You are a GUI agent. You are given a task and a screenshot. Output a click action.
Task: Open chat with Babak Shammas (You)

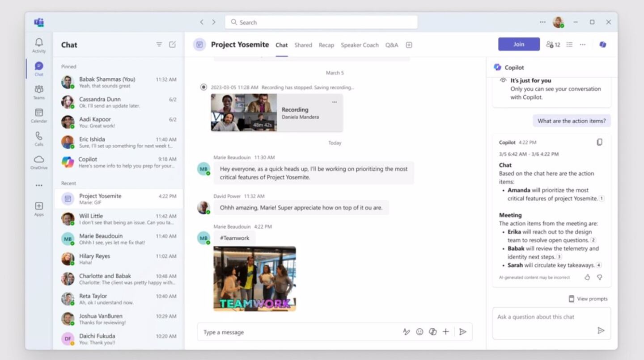pos(119,83)
